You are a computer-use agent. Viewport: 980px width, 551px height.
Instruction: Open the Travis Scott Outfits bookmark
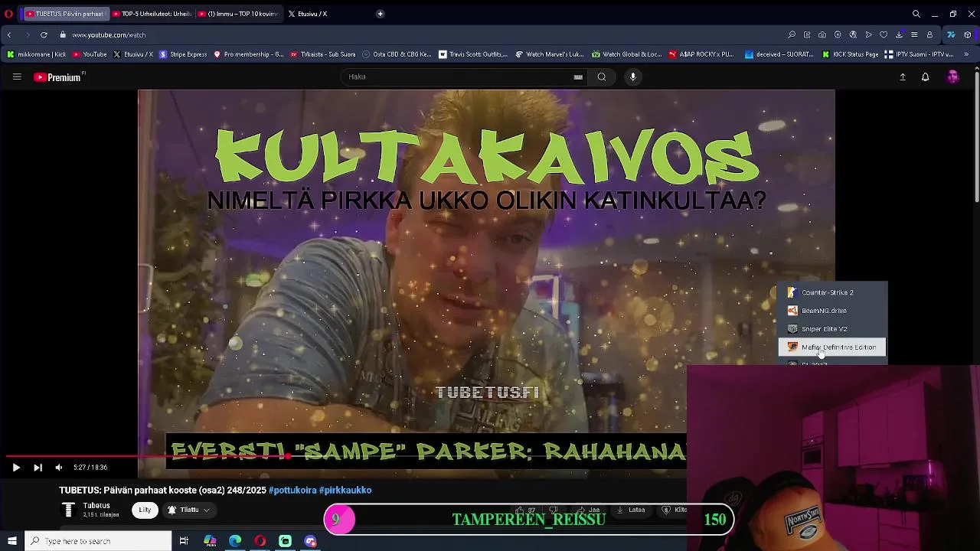[473, 54]
